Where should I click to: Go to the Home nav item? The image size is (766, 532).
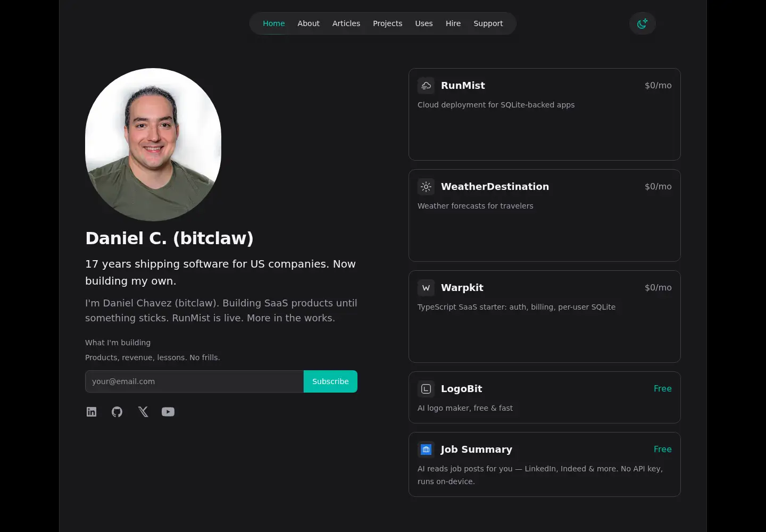pos(274,23)
